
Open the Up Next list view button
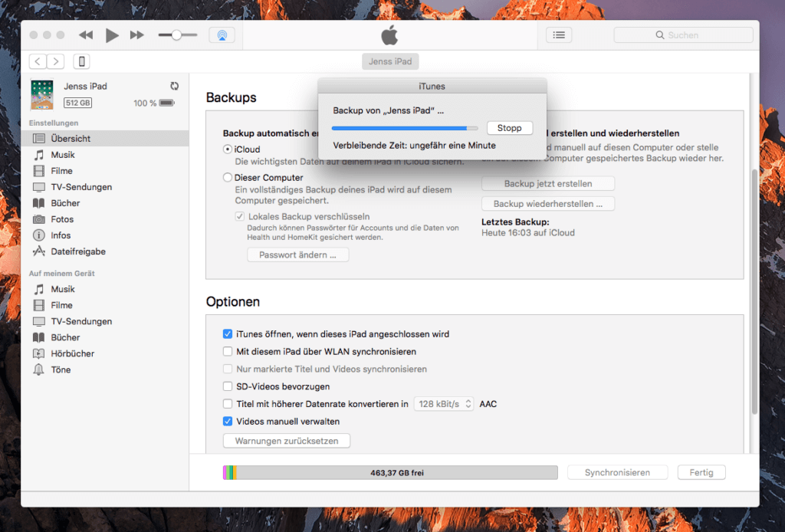[x=559, y=35]
